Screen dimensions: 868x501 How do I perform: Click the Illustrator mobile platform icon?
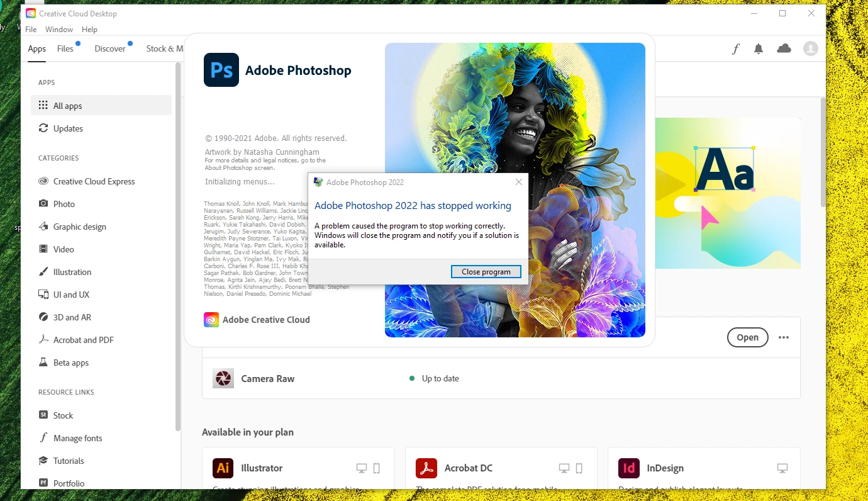coord(377,468)
